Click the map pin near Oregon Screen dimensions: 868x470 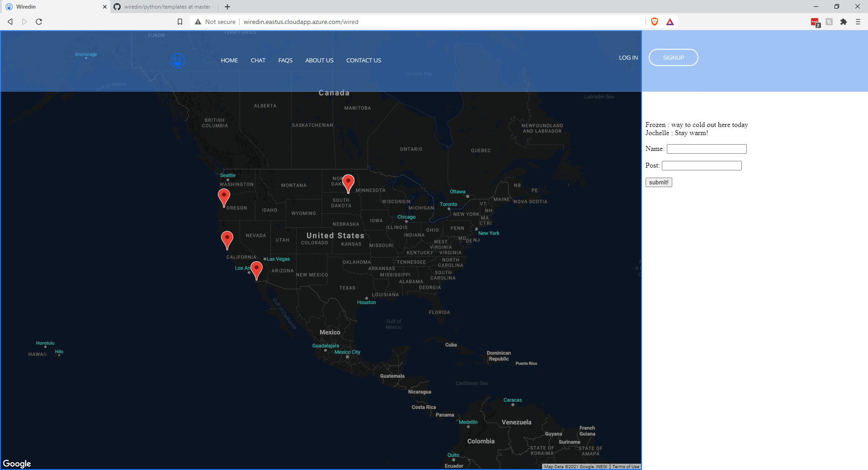click(224, 198)
